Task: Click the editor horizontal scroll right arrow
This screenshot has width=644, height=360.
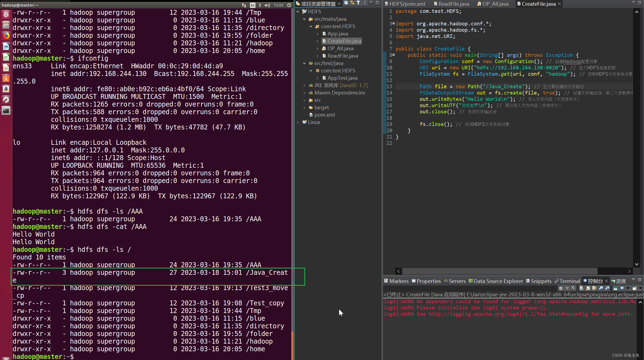Action: 629,271
